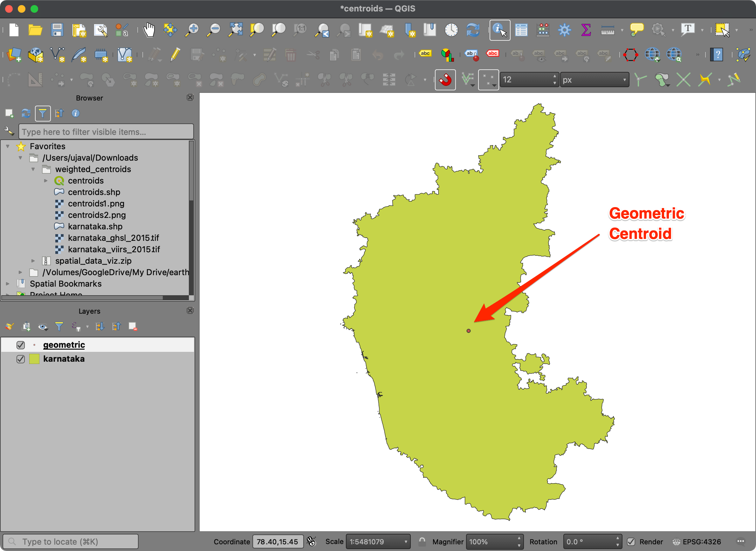756x551 pixels.
Task: Enable snapping using the magnet icon
Action: [445, 80]
